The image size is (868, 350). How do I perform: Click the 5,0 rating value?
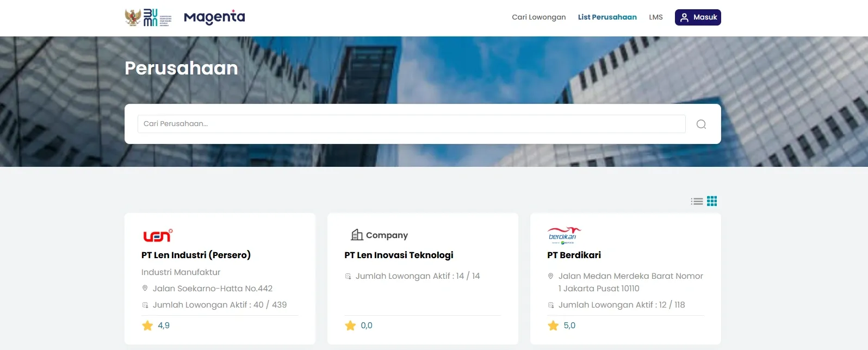[569, 326]
